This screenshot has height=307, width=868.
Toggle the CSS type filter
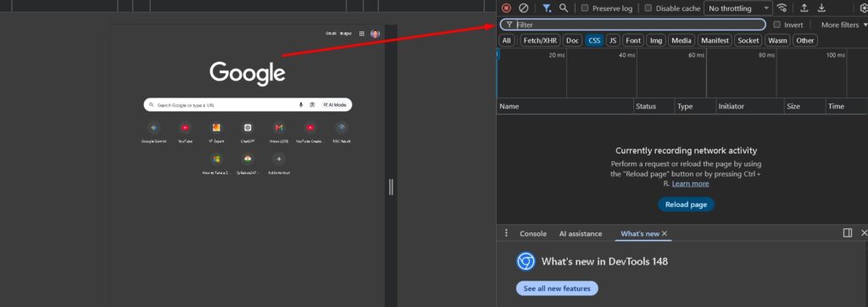tap(594, 41)
